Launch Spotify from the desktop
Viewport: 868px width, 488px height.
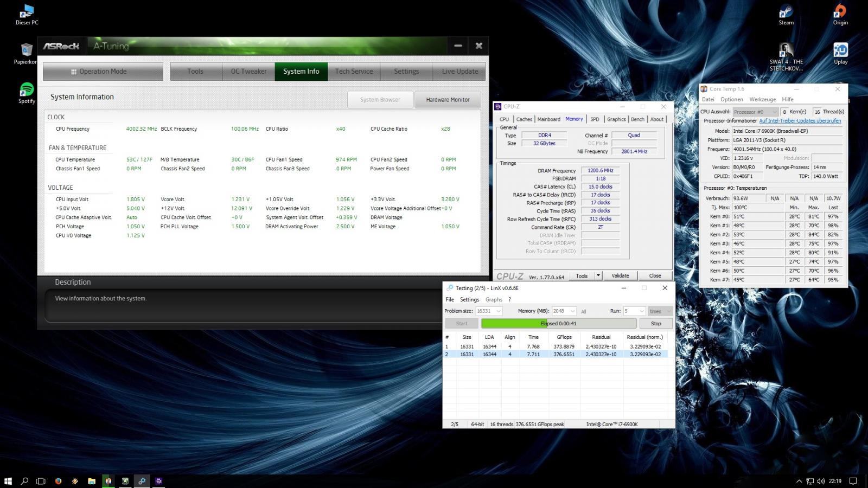pyautogui.click(x=27, y=93)
